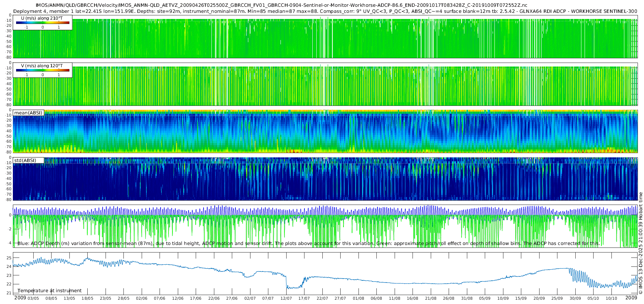Click the NetCDF file path title text
The height and width of the screenshot is (304, 644).
281,5
